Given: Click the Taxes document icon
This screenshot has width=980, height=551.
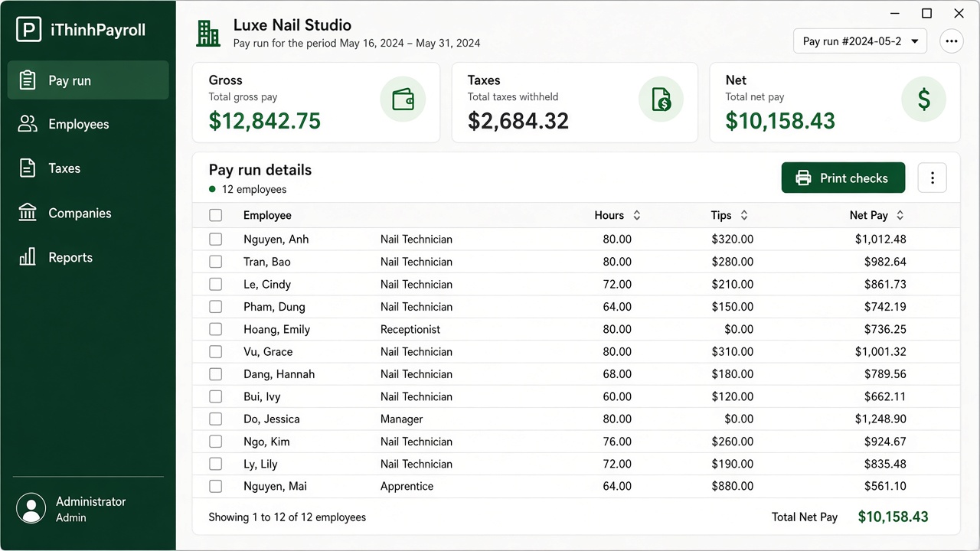Looking at the screenshot, I should pos(28,168).
